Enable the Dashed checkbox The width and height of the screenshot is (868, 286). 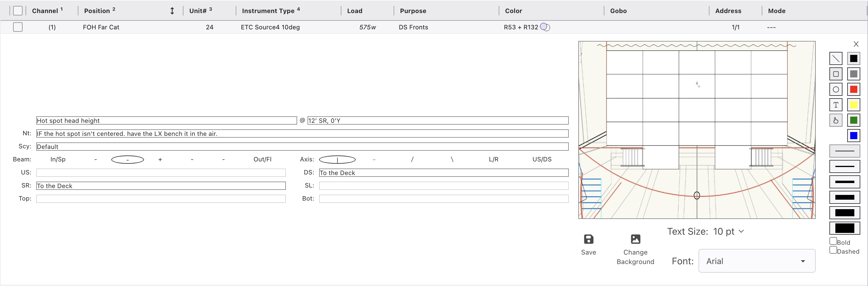pos(833,250)
